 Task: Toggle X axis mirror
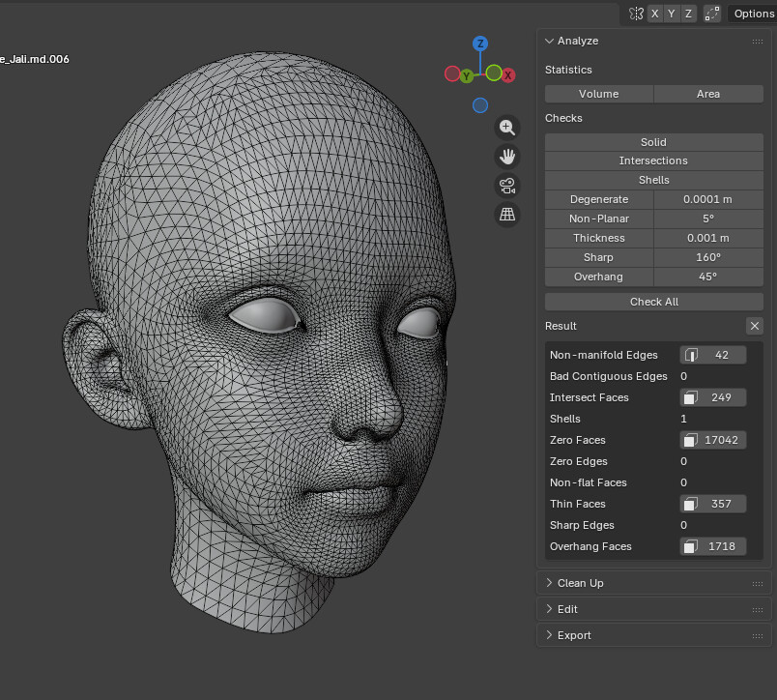pos(655,14)
